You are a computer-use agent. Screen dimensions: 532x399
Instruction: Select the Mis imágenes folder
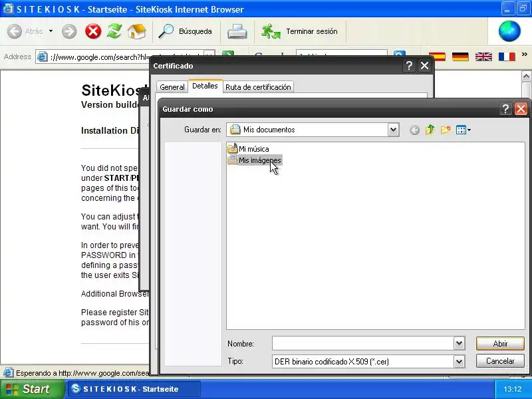(255, 160)
